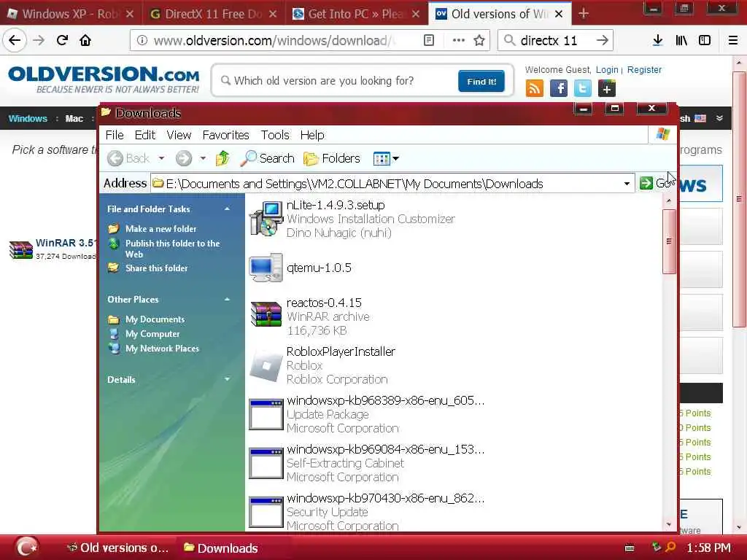Select windowsxp-kb970430 security update icon

click(266, 513)
